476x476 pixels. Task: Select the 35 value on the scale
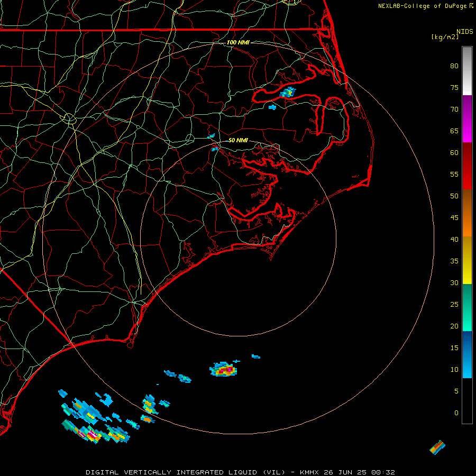tap(454, 261)
